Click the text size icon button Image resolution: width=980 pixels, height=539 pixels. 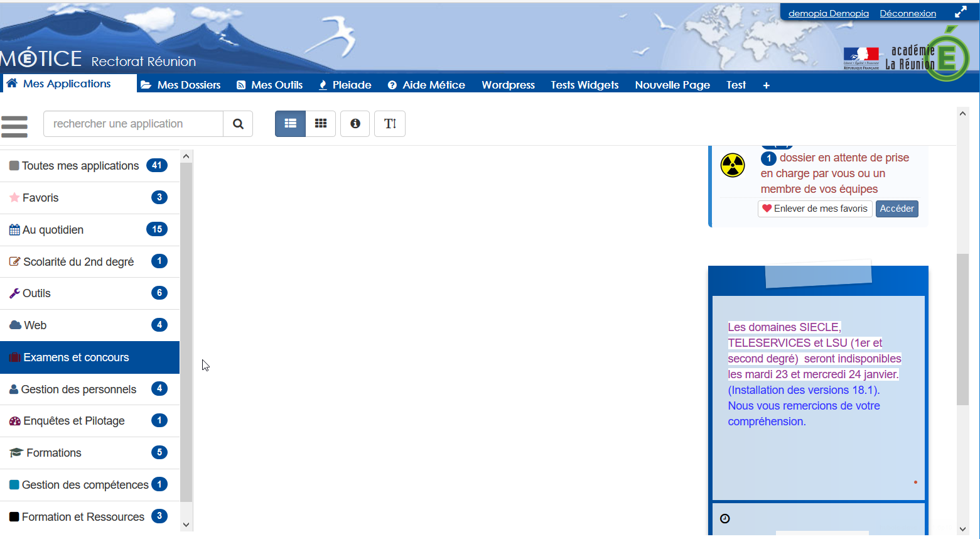(x=390, y=124)
